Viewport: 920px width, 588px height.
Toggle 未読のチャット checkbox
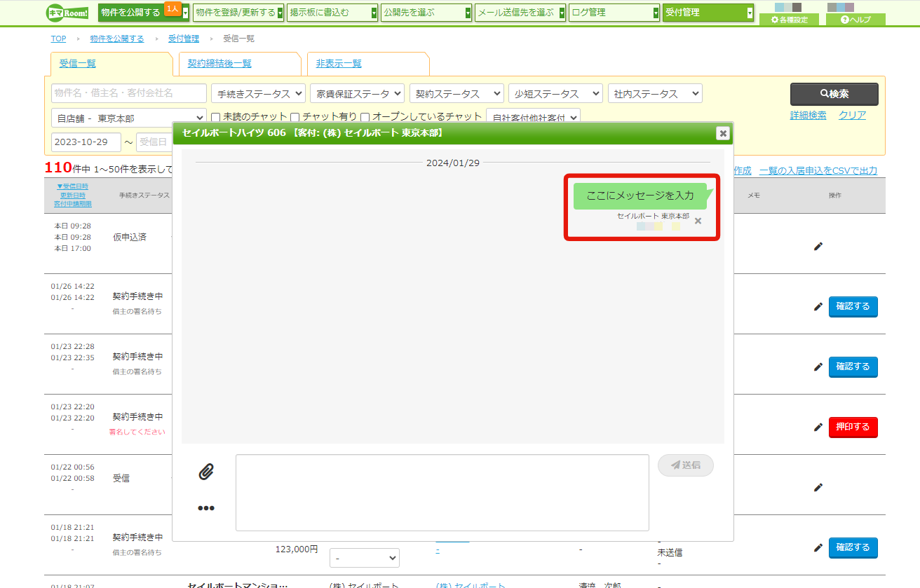[216, 117]
